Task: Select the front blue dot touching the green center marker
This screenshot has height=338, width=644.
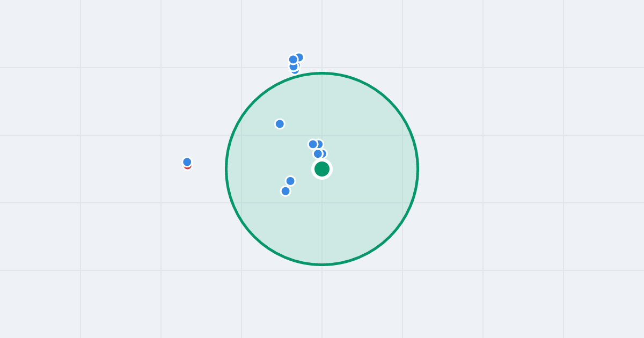Action: (318, 154)
